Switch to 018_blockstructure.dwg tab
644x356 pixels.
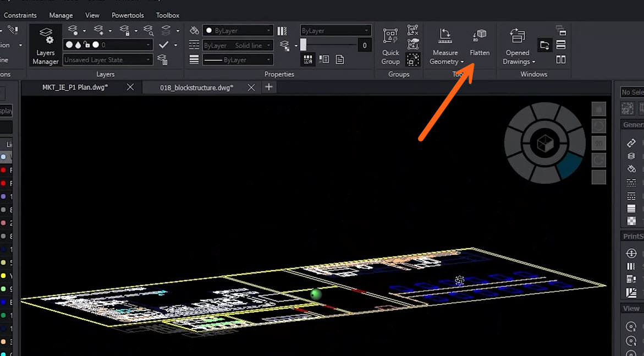(196, 87)
